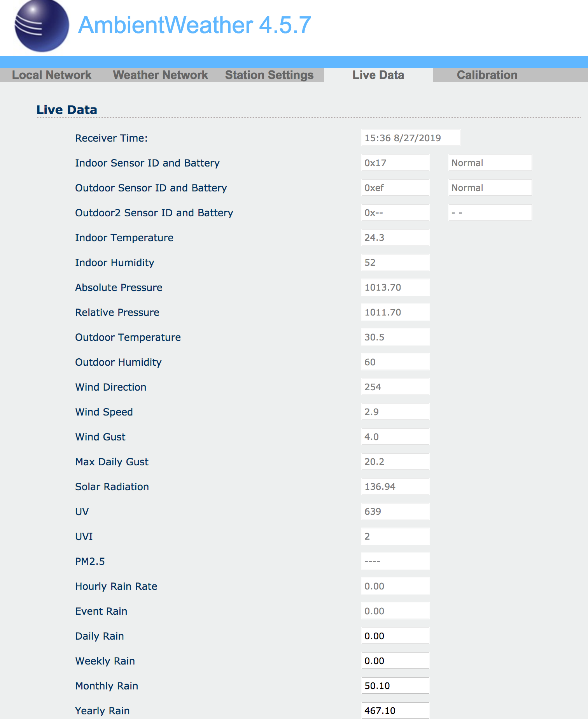Click the Indoor Sensor ID 0x17 field
The image size is (588, 719).
(395, 163)
